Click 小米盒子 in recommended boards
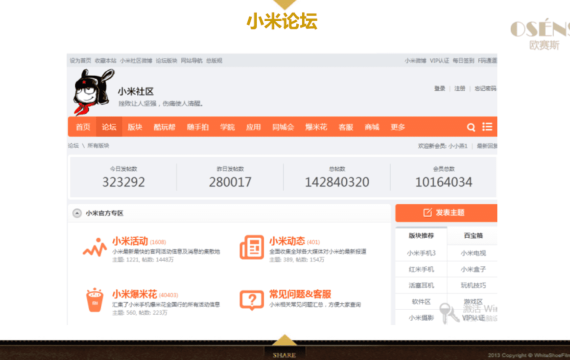Image resolution: width=570 pixels, height=360 pixels. 473,269
